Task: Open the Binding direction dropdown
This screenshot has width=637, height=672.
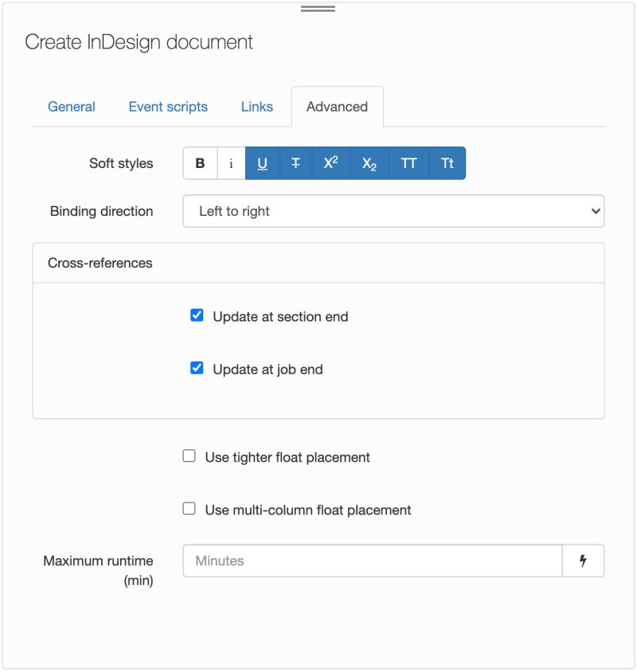Action: 393,211
